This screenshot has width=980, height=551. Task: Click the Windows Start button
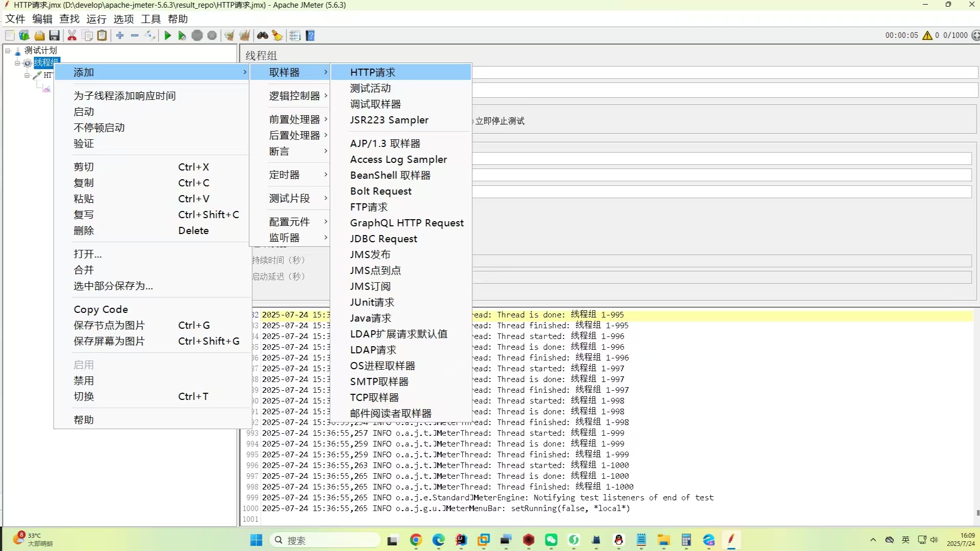coord(256,540)
